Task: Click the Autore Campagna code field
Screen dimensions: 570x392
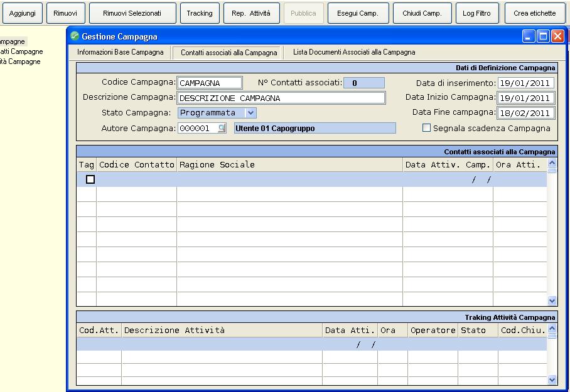Action: point(198,128)
